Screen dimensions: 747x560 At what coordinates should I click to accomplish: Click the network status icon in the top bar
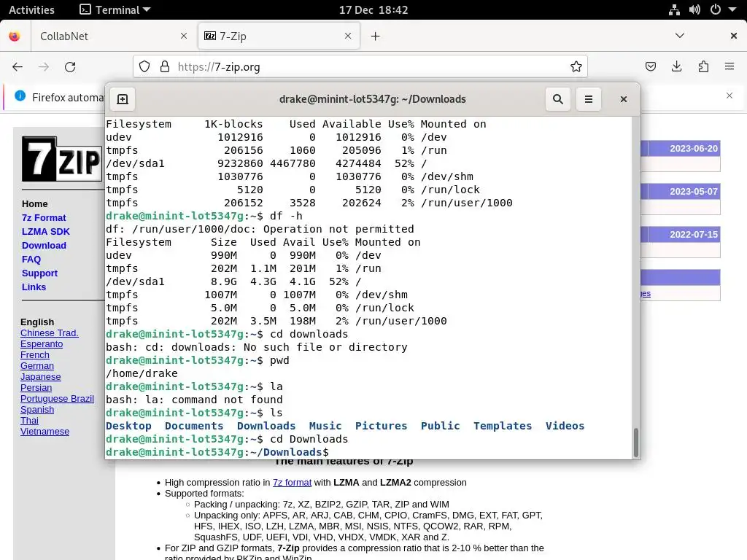click(674, 9)
